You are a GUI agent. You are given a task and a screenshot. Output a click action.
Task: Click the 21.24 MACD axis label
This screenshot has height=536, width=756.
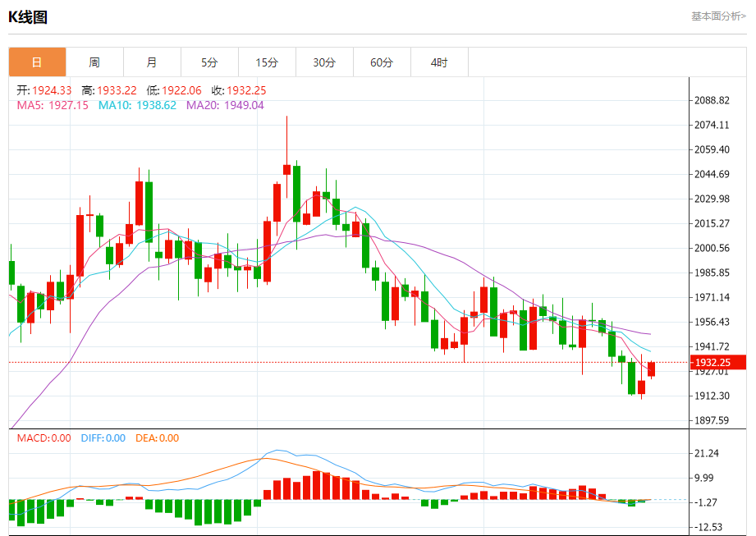(707, 453)
